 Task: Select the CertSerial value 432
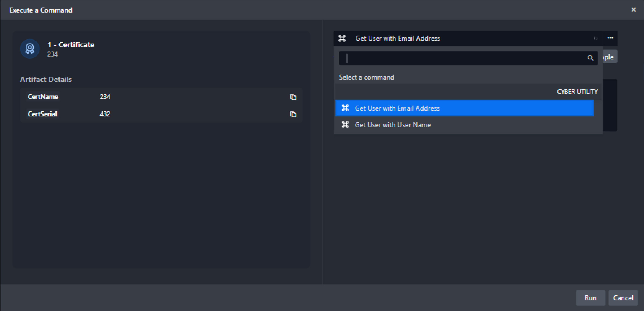(105, 114)
